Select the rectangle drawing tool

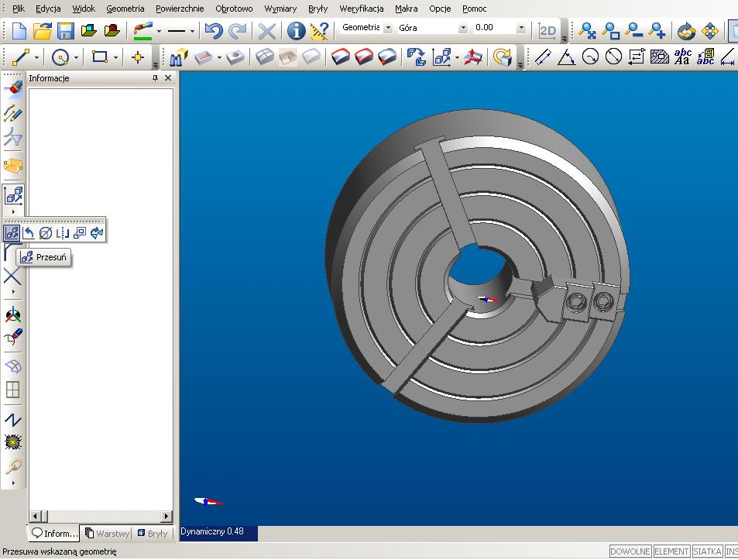(x=99, y=57)
